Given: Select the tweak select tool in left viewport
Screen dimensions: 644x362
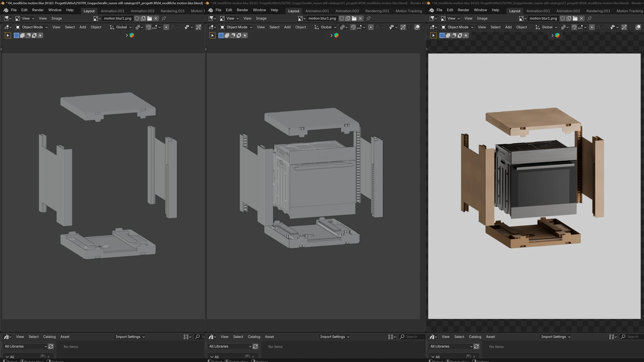Looking at the screenshot, I should tap(8, 35).
